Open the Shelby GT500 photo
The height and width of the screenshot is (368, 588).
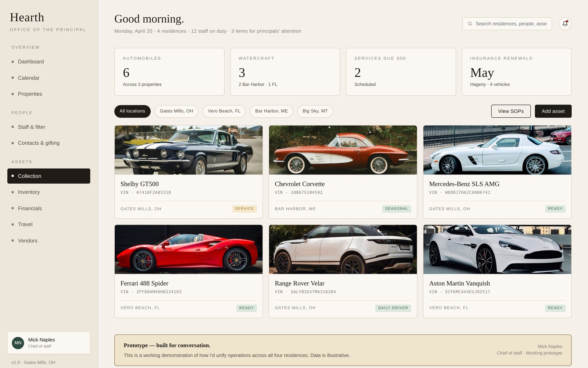189,150
